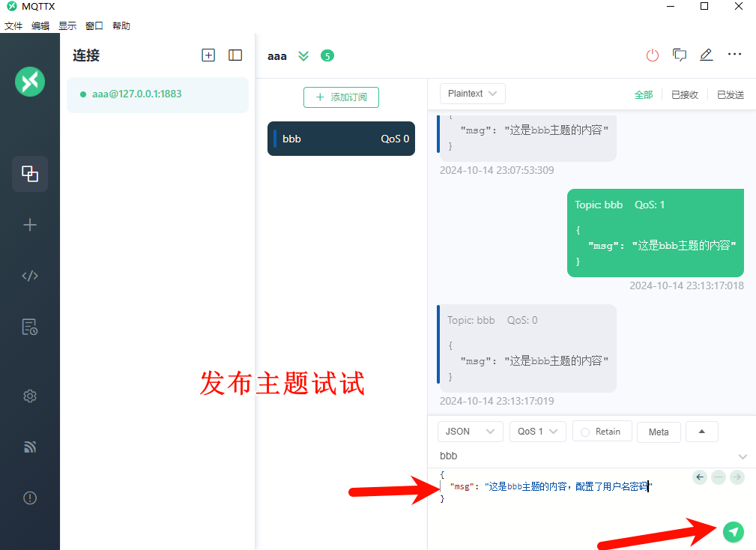Open the 窗口 menu
The width and height of the screenshot is (756, 550).
coord(94,26)
